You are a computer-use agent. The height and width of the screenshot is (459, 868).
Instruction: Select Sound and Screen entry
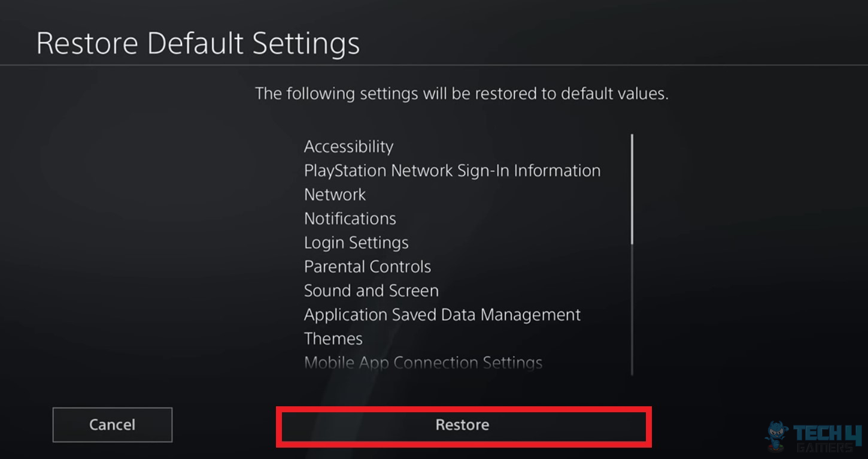coord(371,290)
